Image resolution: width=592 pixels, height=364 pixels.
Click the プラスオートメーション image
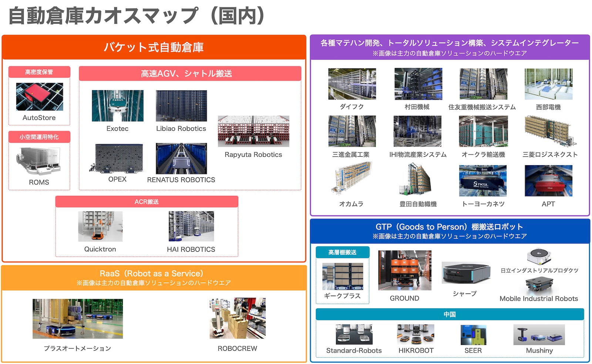pos(78,319)
